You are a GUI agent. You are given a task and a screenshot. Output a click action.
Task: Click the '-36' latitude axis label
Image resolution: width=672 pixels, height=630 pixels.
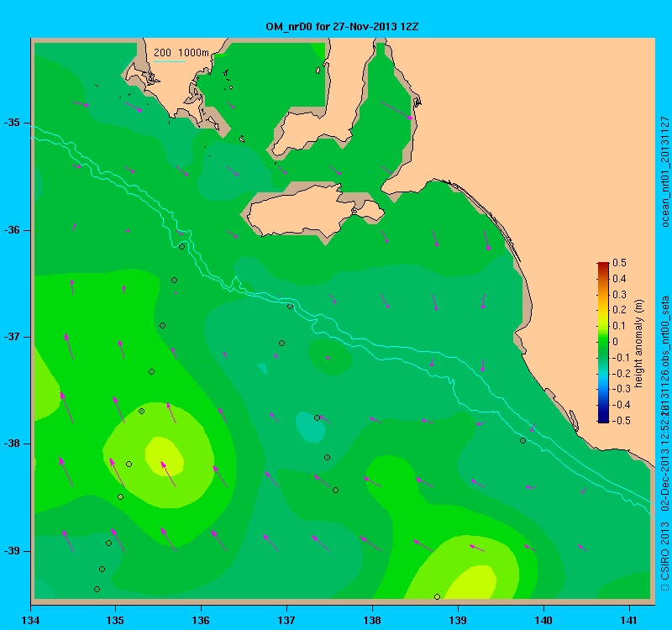[13, 230]
